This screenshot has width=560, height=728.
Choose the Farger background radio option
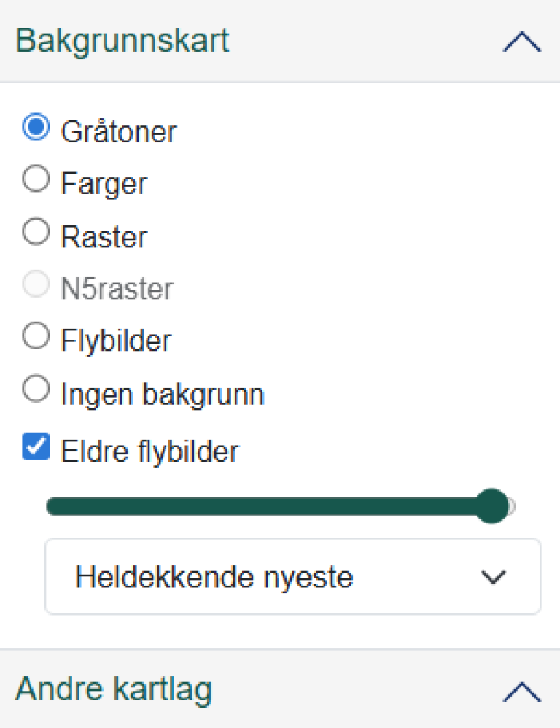point(36,179)
